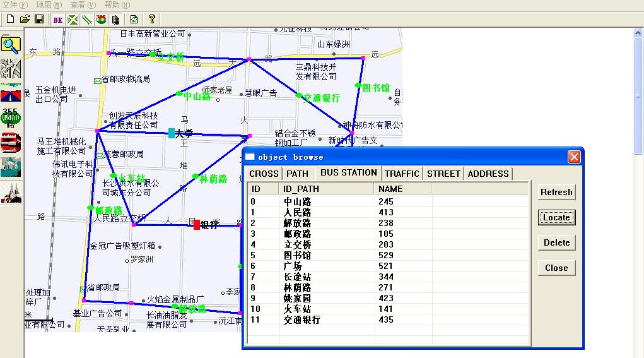Image resolution: width=644 pixels, height=358 pixels.
Task: Click the purple BK toolbar button
Action: (58, 20)
